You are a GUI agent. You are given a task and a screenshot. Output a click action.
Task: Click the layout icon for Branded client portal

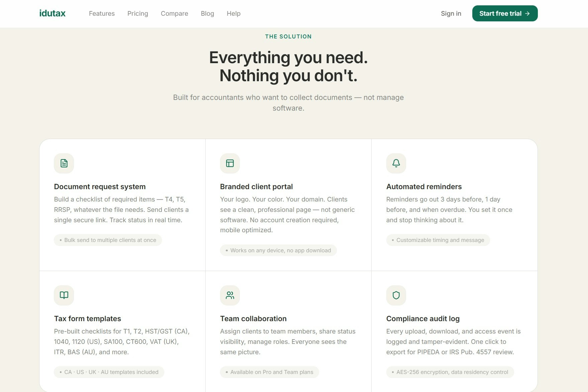[230, 163]
